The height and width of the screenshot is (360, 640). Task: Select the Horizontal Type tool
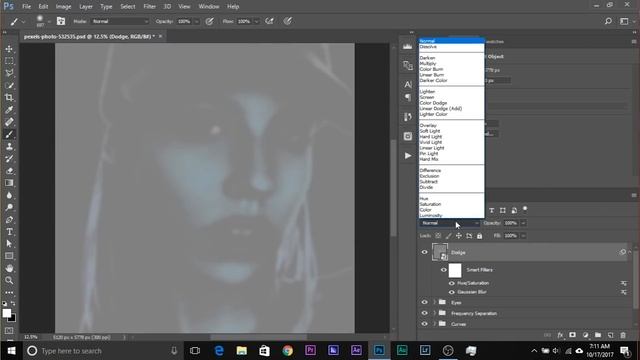[x=9, y=231]
